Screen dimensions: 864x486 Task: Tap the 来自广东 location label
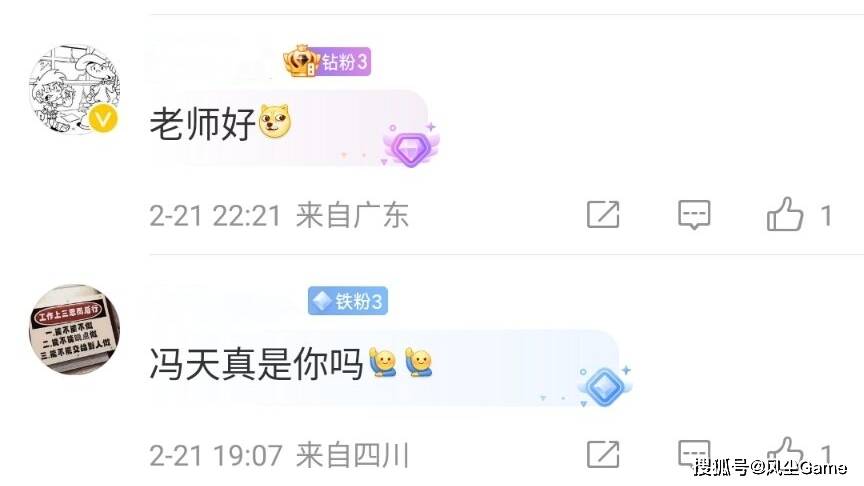tap(353, 215)
